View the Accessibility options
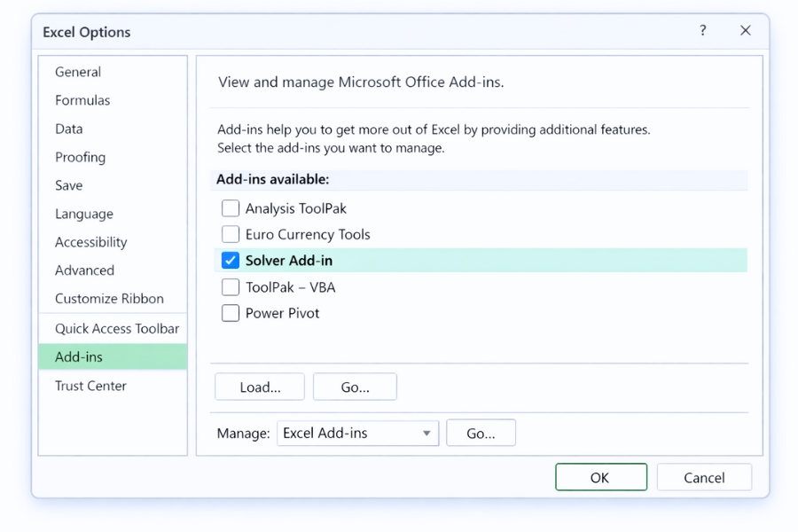This screenshot has width=798, height=532. pos(90,242)
